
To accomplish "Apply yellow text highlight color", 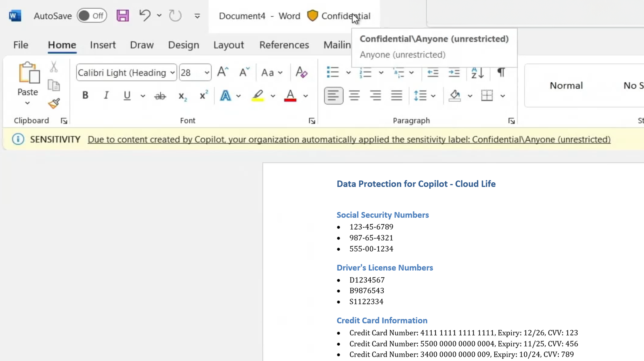I will (258, 96).
